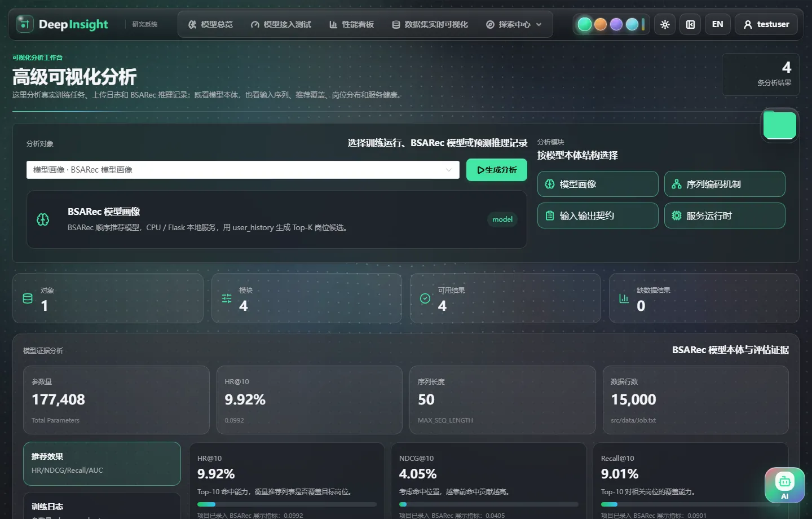812x519 pixels.
Task: Collapse the sidebar layout icon
Action: click(690, 24)
